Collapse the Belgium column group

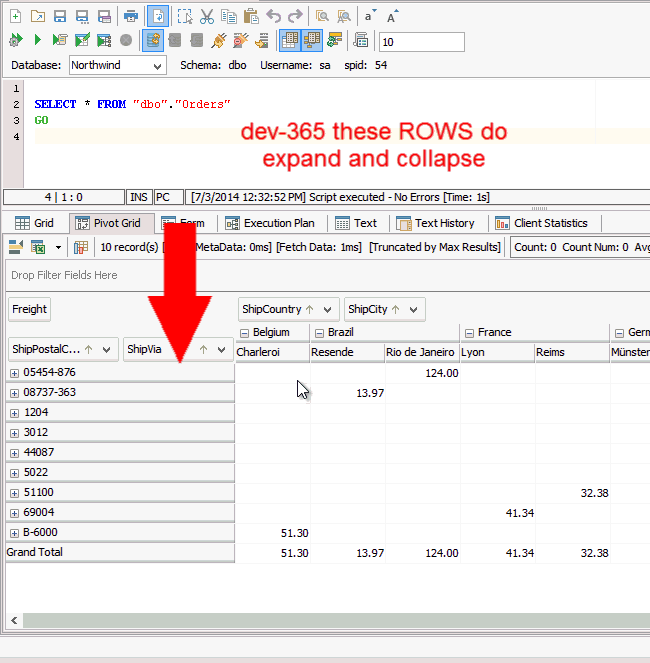(x=244, y=333)
